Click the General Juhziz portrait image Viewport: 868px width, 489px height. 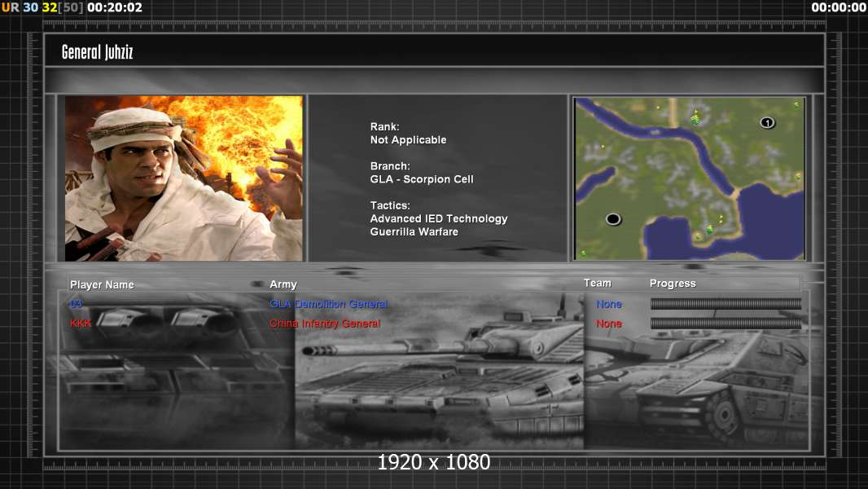183,178
